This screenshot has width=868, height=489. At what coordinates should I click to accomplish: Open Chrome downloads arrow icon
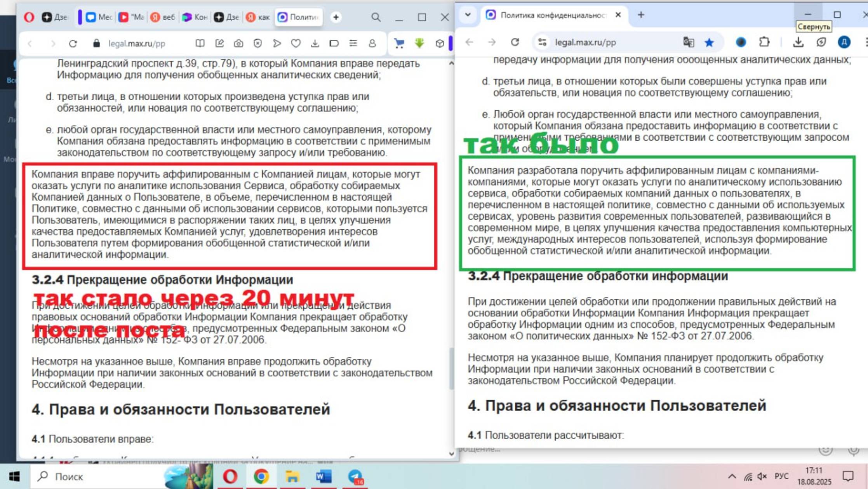(x=798, y=42)
